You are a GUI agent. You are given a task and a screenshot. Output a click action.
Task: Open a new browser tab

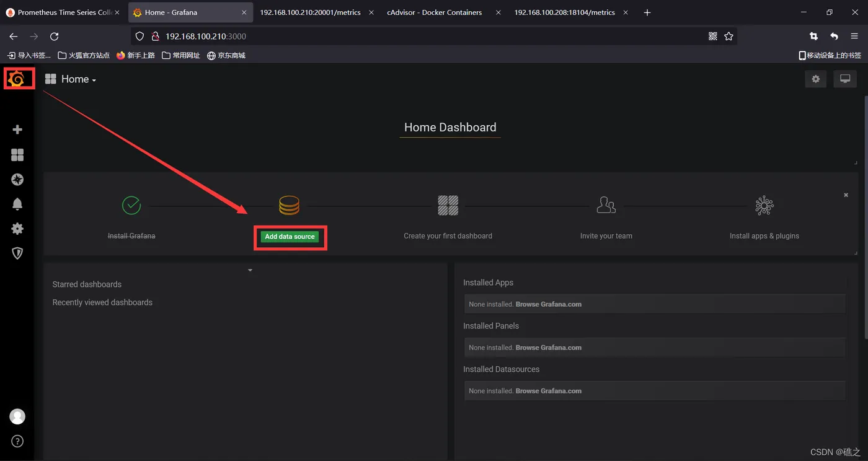click(x=647, y=12)
